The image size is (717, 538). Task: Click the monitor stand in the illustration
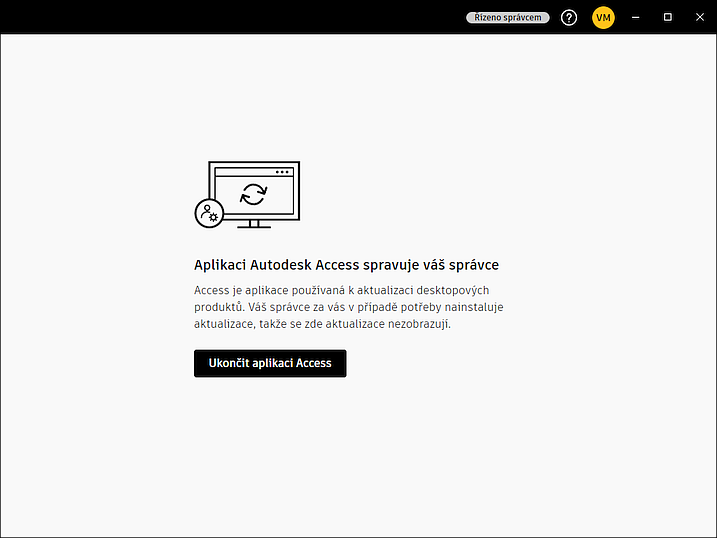(253, 223)
